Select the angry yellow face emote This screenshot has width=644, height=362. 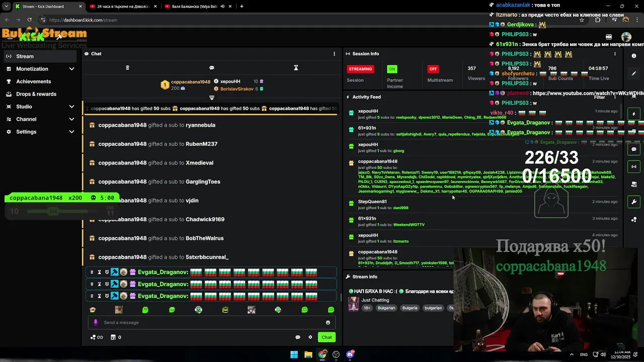tap(225, 310)
